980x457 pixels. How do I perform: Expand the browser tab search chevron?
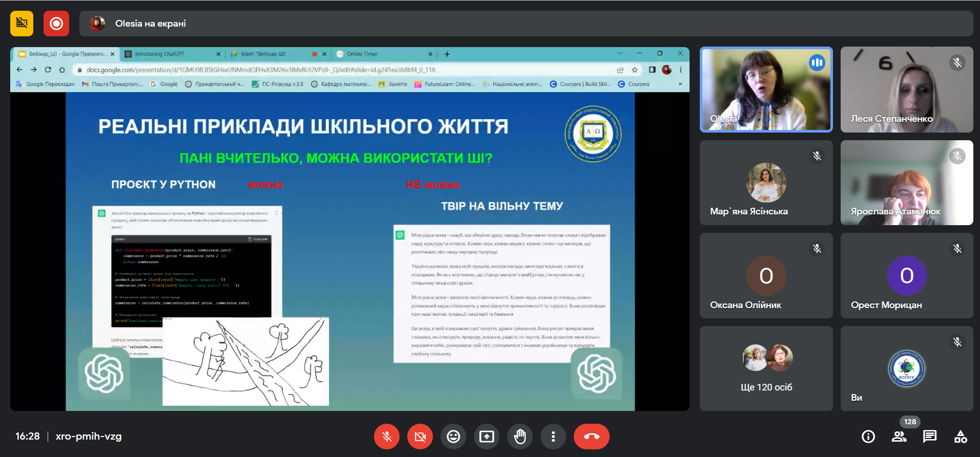pyautogui.click(x=620, y=53)
